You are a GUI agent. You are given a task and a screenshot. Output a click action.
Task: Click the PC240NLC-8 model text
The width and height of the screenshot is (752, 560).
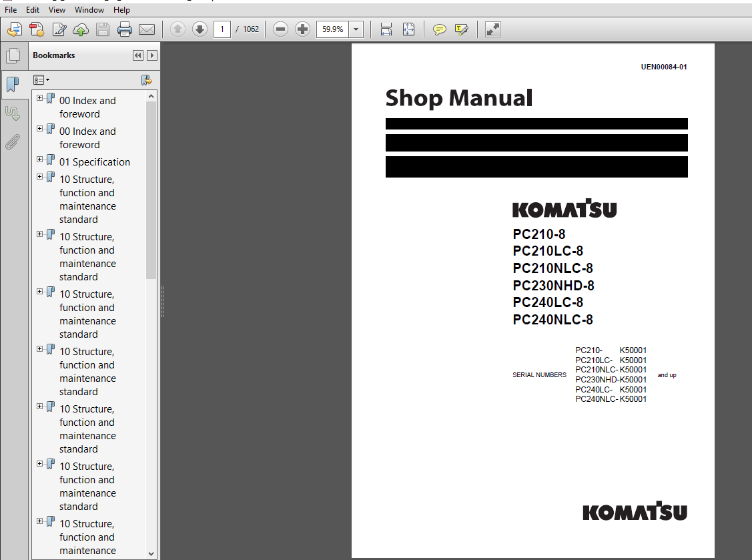[x=552, y=320]
